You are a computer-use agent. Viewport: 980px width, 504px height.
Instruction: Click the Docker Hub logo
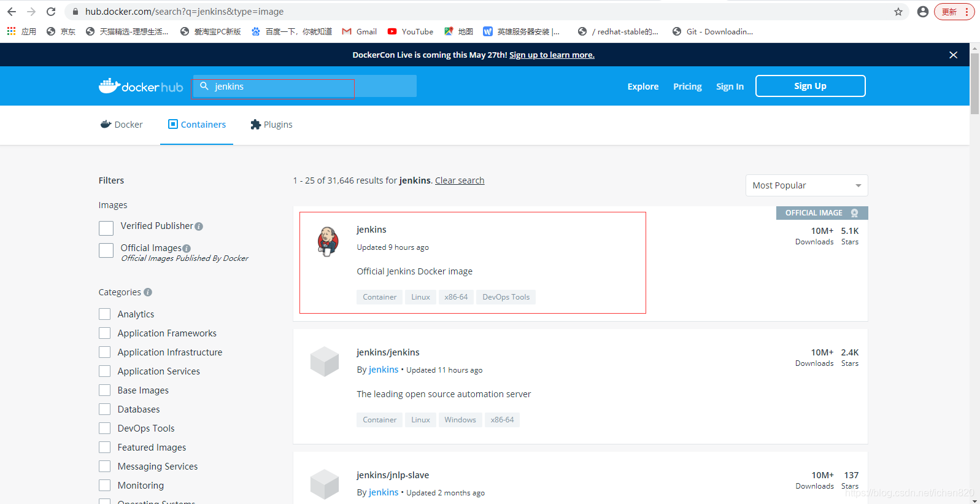[x=141, y=86]
